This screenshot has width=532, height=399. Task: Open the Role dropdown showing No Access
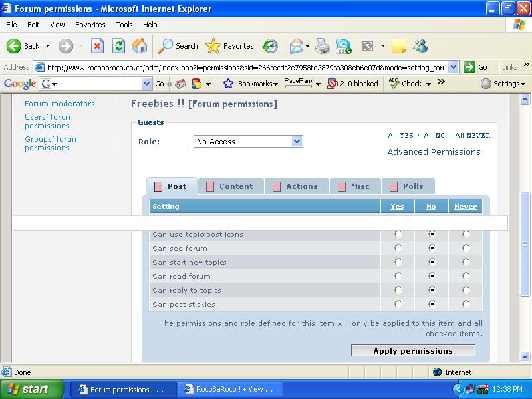coord(248,142)
